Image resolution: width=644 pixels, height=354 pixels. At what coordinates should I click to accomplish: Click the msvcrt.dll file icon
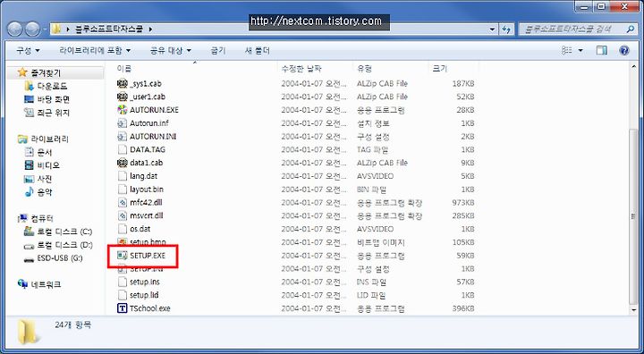click(x=122, y=215)
